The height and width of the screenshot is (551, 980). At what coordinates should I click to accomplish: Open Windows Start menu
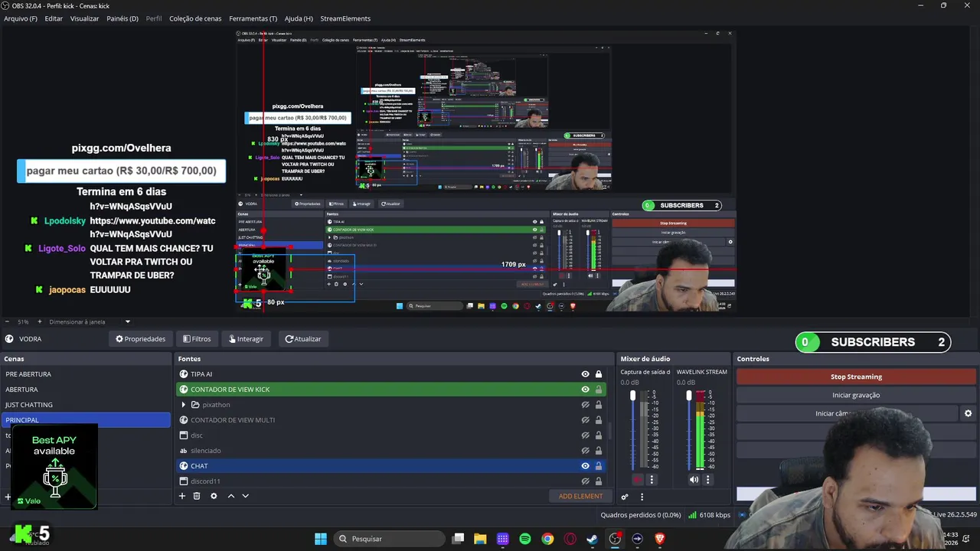point(321,539)
